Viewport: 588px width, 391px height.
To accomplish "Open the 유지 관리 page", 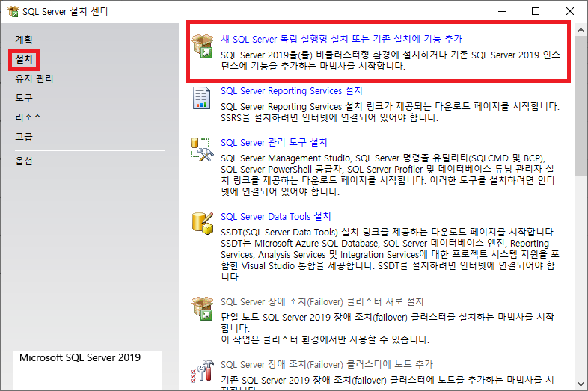I will 34,78.
